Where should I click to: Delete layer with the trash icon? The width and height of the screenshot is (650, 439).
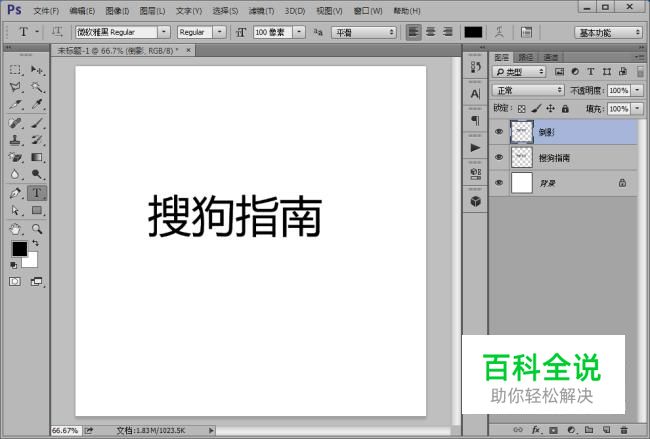(623, 430)
